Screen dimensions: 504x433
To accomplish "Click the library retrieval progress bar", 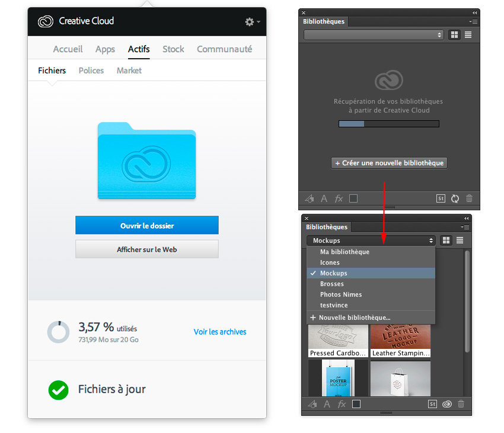I will click(389, 124).
